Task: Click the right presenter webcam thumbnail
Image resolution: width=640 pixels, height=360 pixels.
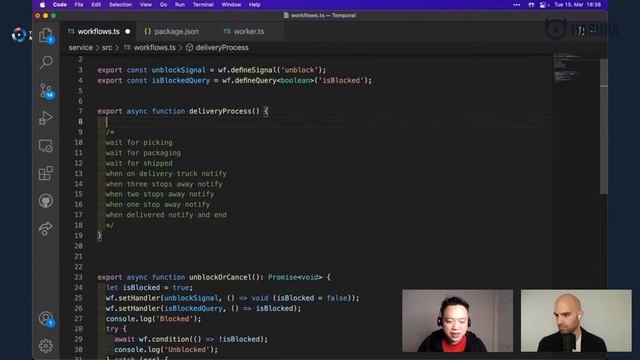Action: (576, 321)
